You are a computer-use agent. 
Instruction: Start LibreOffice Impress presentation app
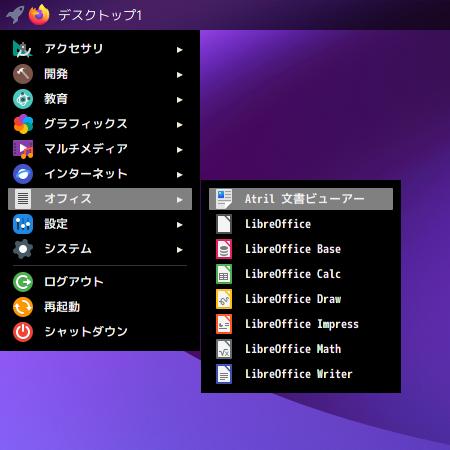tap(301, 324)
